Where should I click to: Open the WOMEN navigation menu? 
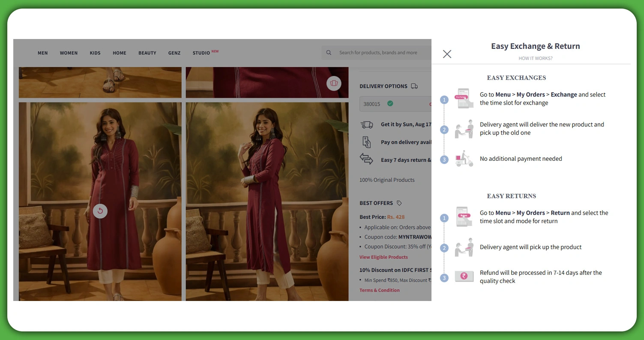[x=69, y=53]
